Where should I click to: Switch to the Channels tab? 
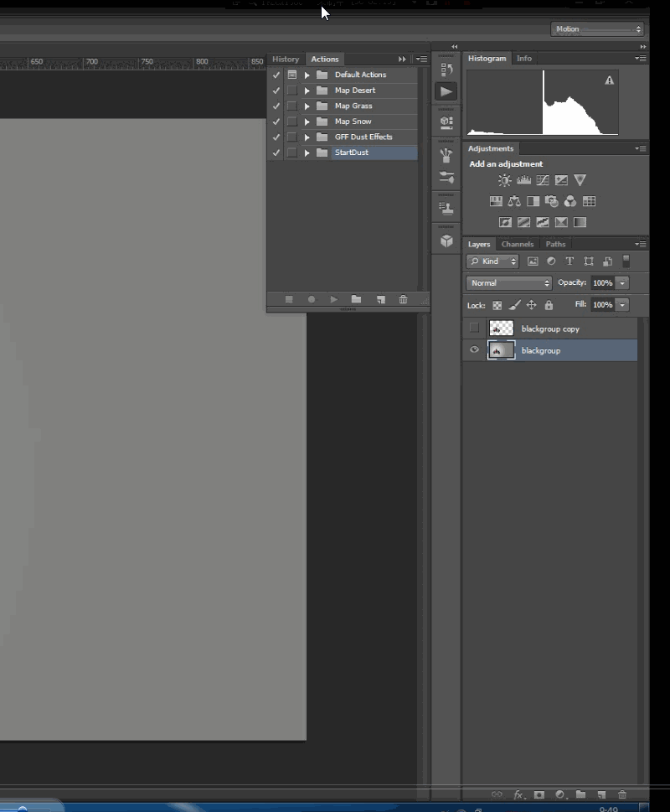coord(518,245)
